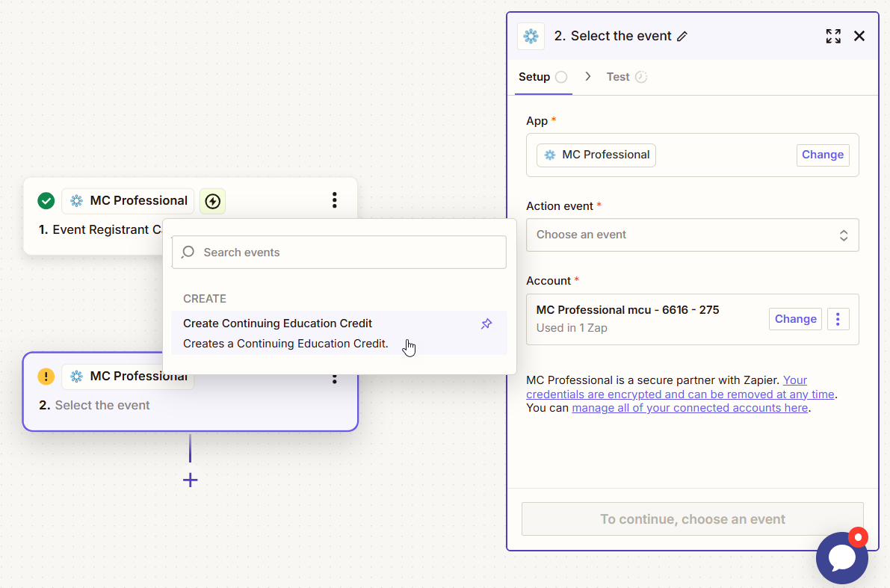Viewport: 890px width, 588px height.
Task: Click the magnifier icon in event search
Action: click(x=188, y=252)
